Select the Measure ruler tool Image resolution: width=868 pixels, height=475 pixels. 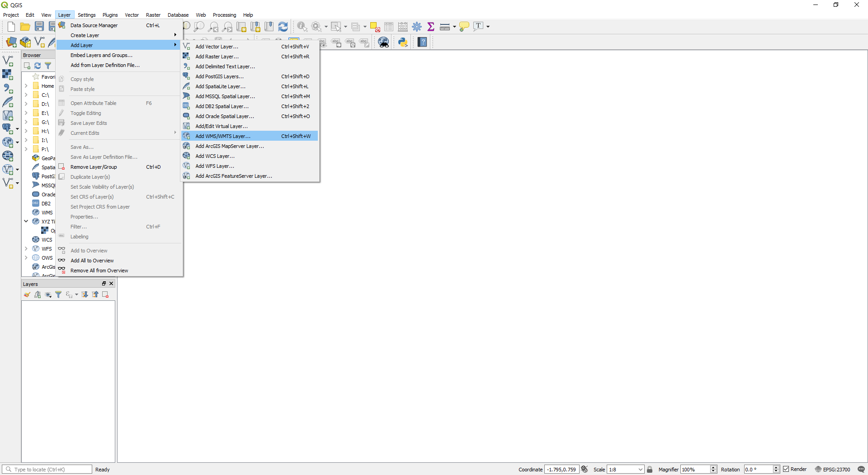(445, 27)
